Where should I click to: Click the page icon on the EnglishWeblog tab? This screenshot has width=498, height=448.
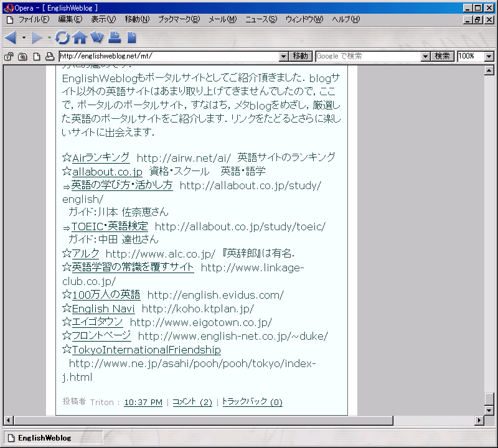[x=11, y=438]
